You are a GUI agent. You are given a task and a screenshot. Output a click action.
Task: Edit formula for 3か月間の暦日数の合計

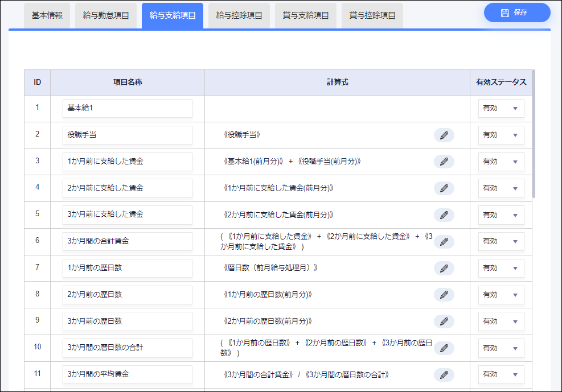(444, 348)
